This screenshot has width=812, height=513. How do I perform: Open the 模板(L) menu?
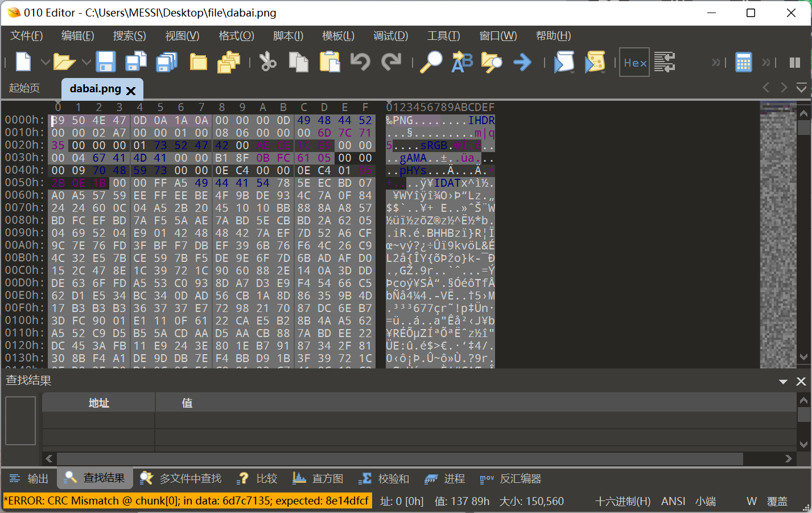coord(338,35)
